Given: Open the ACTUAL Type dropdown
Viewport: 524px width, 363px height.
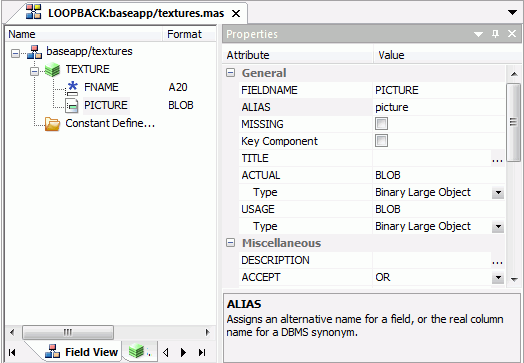Looking at the screenshot, I should (498, 193).
